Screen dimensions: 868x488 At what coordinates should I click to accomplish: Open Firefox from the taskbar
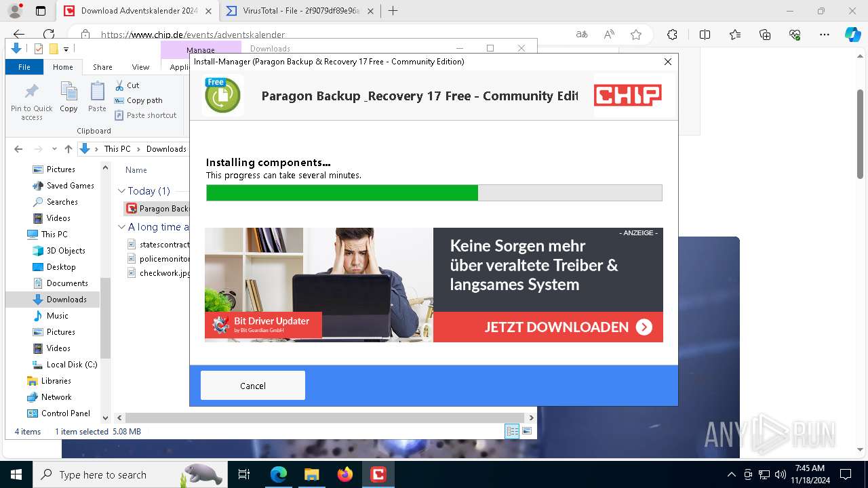pyautogui.click(x=345, y=474)
